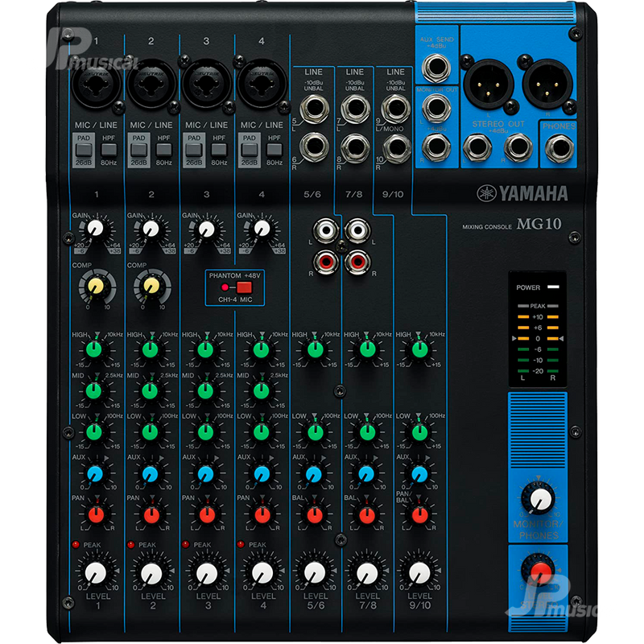644x644 pixels.
Task: Toggle the channel 4 PAD 26dB switch
Action: 250,150
